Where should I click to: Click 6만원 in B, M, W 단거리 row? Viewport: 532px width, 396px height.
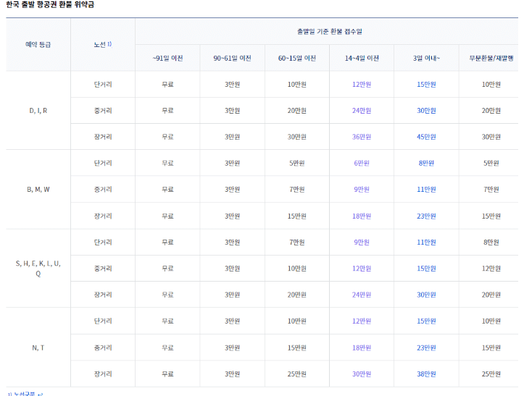362,163
